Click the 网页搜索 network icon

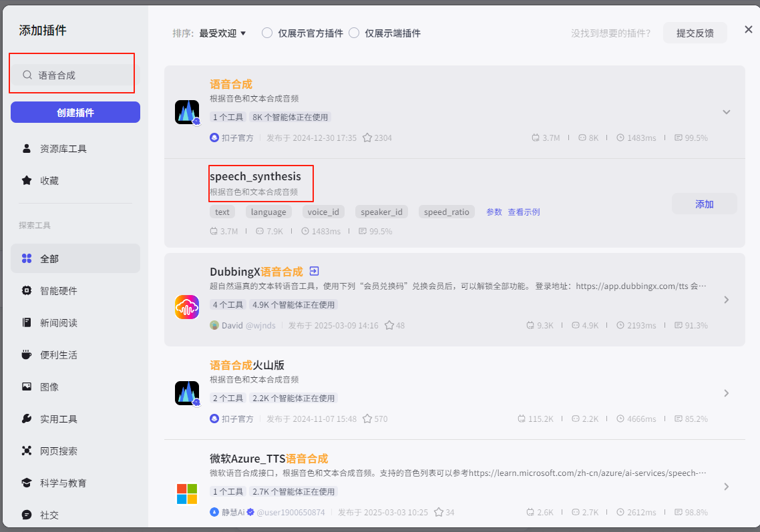point(27,450)
